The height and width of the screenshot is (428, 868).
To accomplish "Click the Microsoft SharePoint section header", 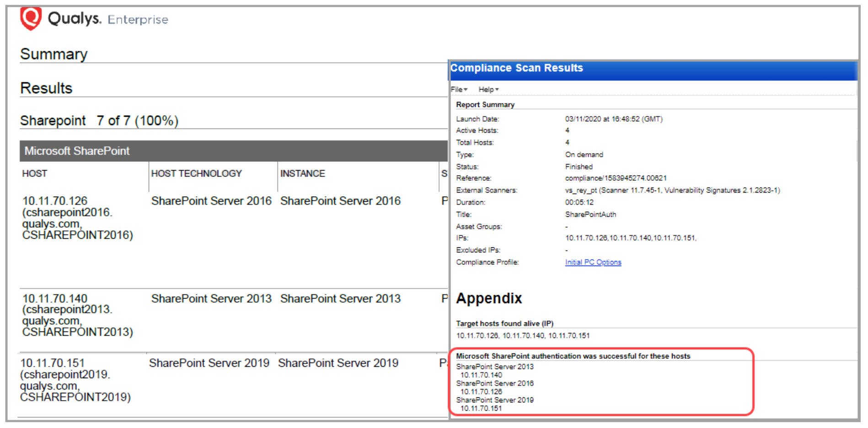I will point(77,151).
